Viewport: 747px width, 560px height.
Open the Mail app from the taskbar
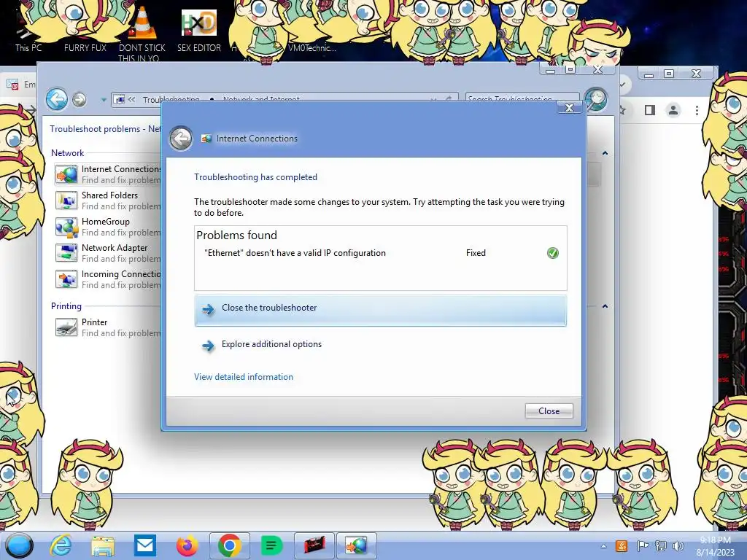click(145, 545)
